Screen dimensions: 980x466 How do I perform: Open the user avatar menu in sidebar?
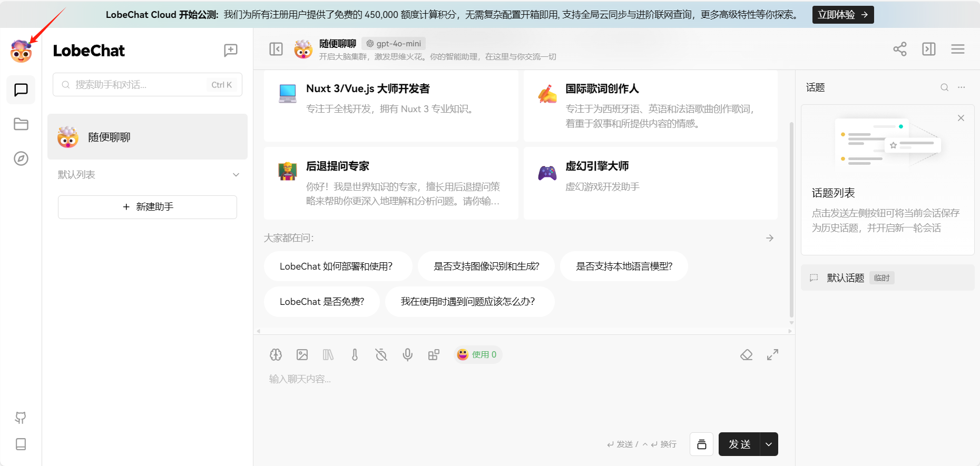click(21, 51)
